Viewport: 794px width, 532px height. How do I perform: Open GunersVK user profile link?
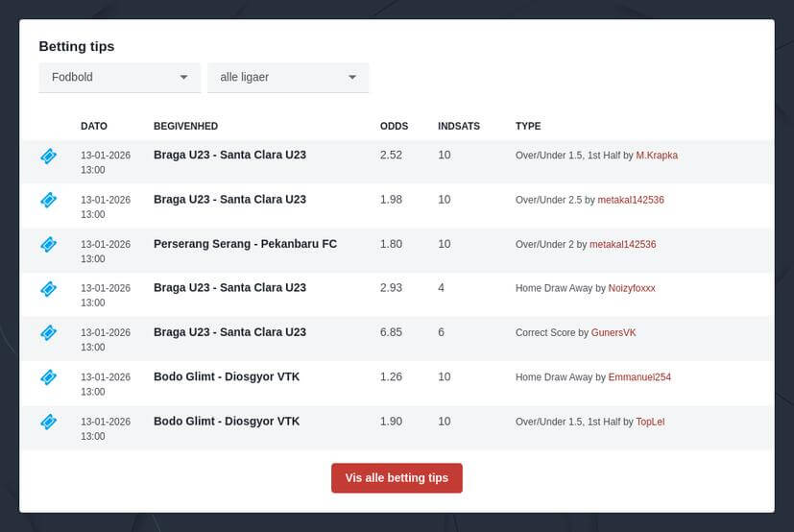614,333
